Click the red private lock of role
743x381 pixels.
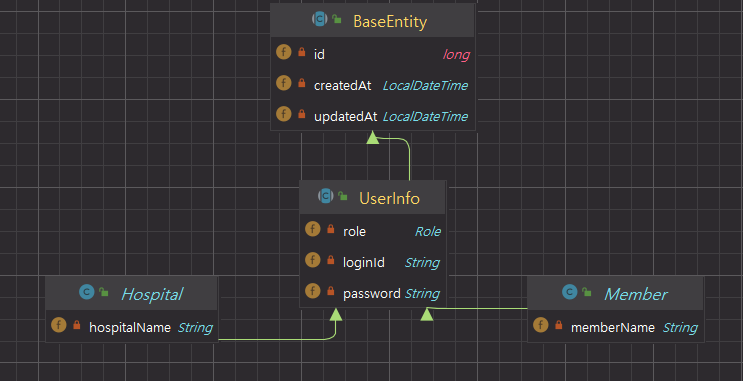(x=331, y=229)
